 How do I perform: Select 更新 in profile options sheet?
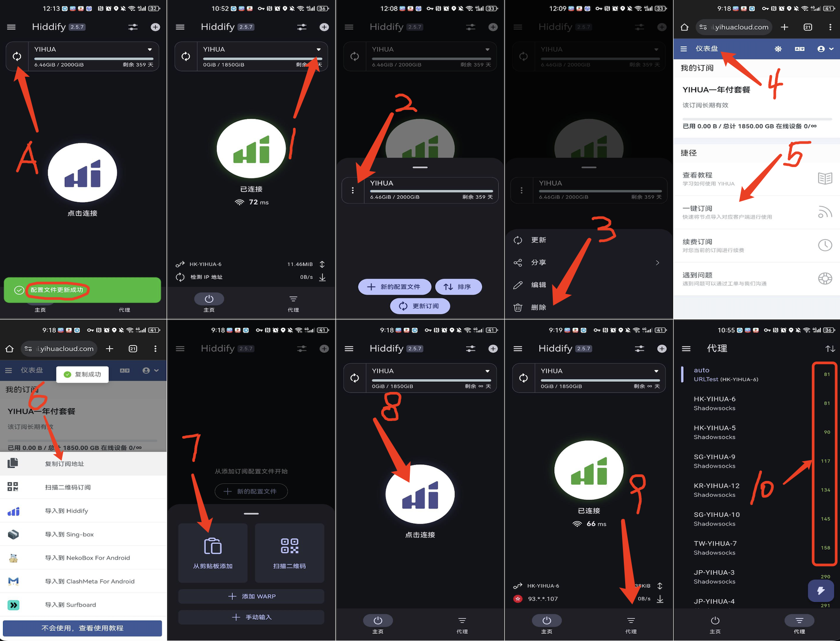tap(589, 240)
